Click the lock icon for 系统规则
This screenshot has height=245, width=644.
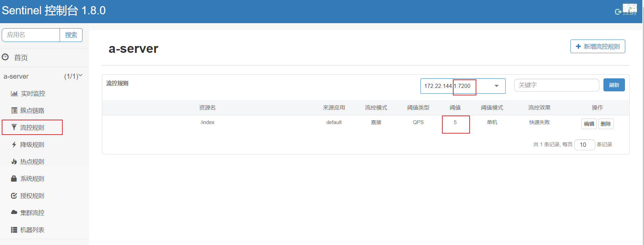tap(14, 179)
